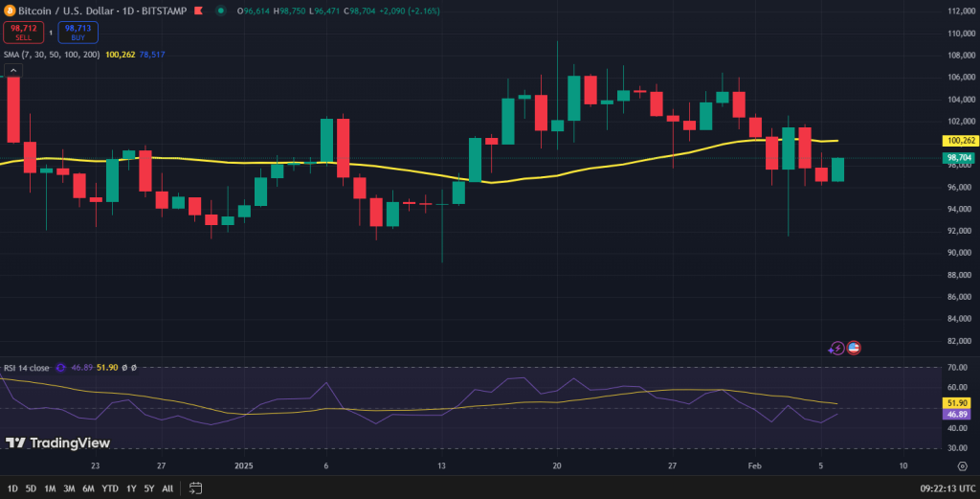Click 82,000 on the price axis
980x499 pixels.
(x=959, y=341)
